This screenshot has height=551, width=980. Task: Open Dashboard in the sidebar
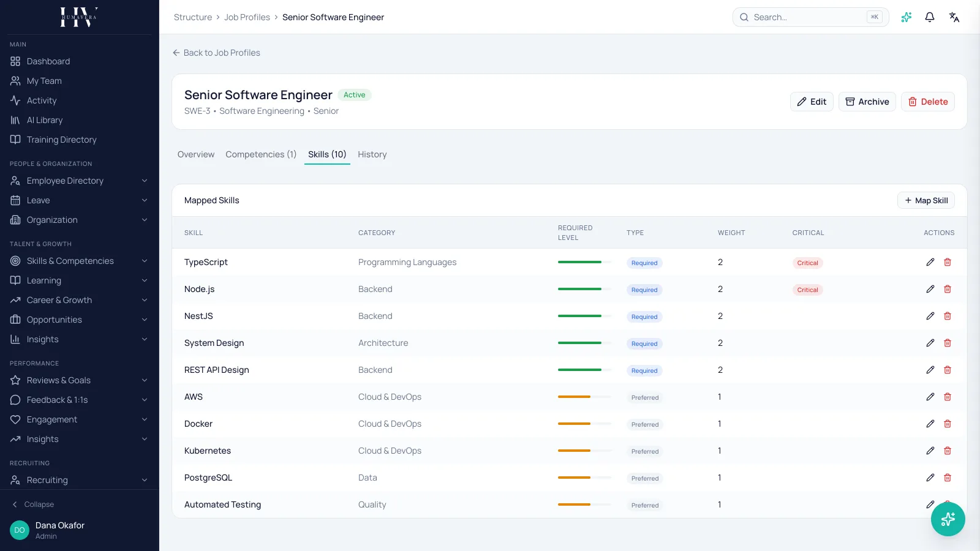coord(79,61)
